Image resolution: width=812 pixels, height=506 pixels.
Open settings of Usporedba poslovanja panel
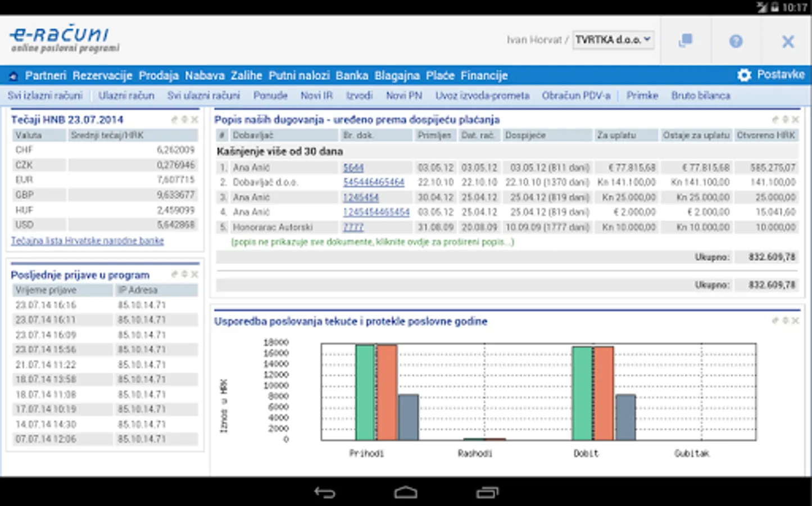pyautogui.click(x=786, y=321)
